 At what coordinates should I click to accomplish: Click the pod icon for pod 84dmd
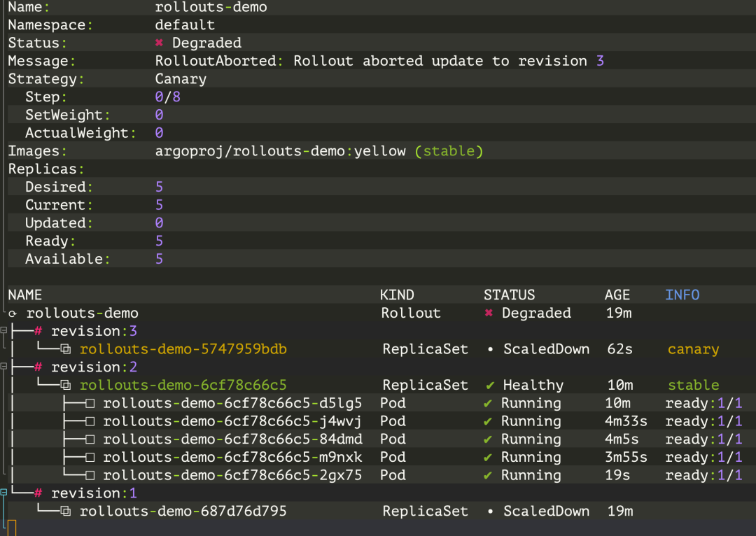pyautogui.click(x=90, y=439)
